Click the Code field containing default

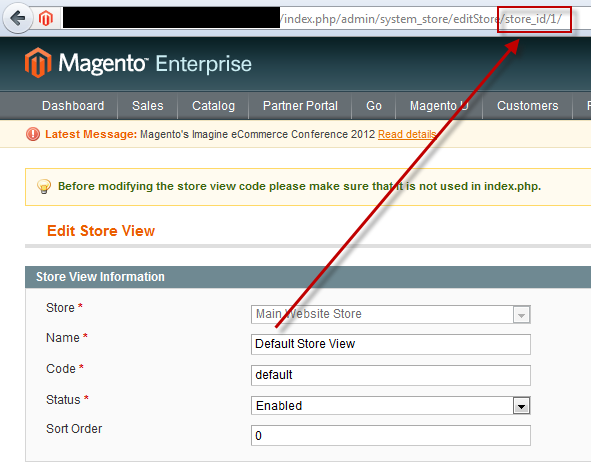391,375
